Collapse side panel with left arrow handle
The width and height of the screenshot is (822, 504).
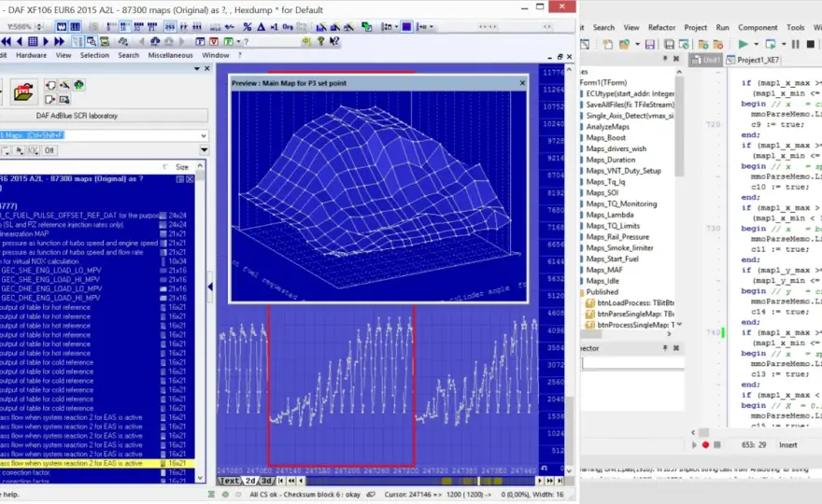[x=210, y=287]
